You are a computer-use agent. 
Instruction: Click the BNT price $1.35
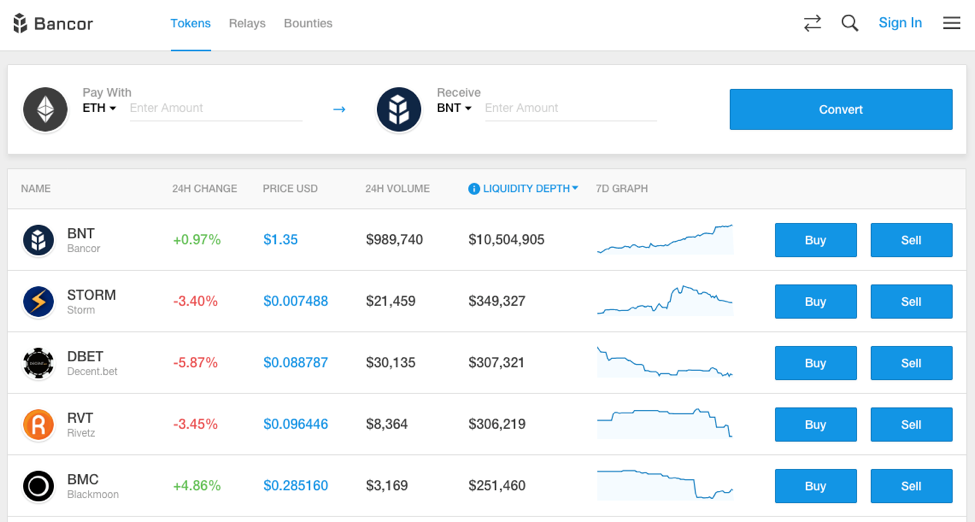point(280,240)
